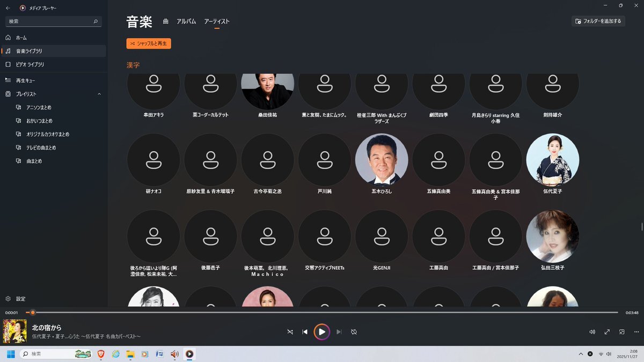Screen dimensions: 644x362
Task: Open the mini player icon
Action: [622, 332]
